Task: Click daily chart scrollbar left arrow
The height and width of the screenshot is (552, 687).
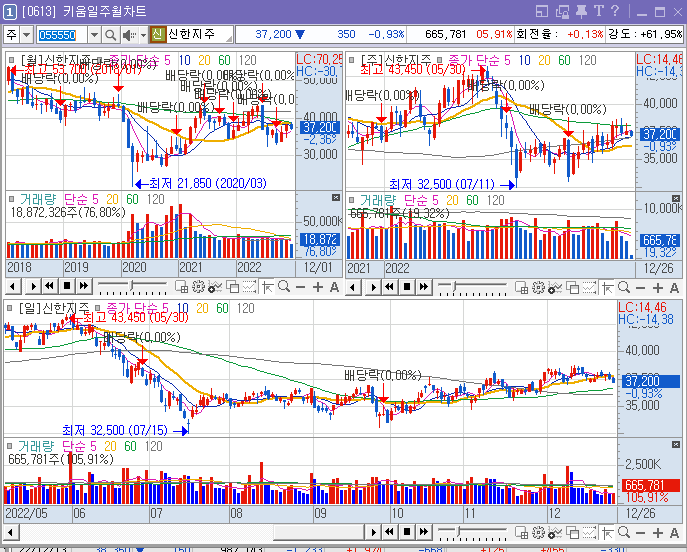Action: coord(11,533)
